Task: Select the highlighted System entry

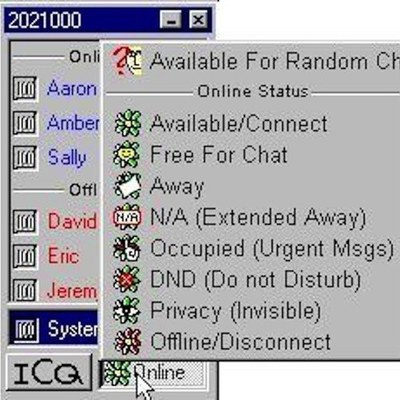Action: [53, 329]
